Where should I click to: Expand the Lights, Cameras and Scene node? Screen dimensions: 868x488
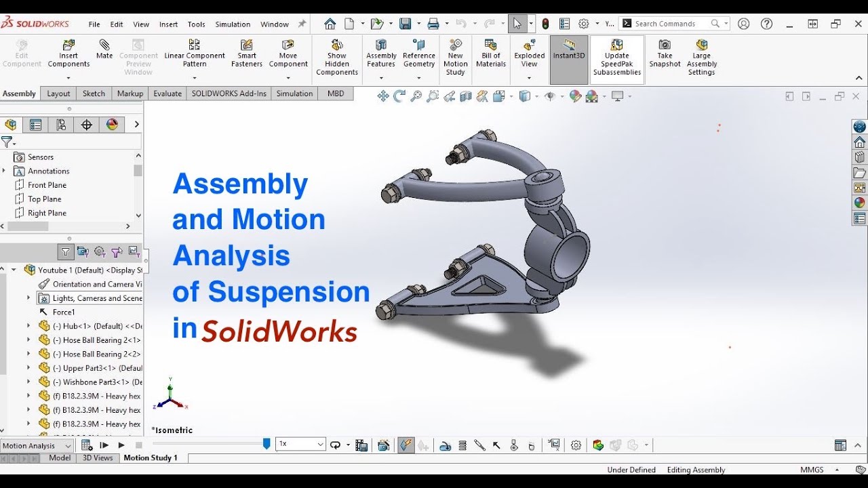click(28, 298)
